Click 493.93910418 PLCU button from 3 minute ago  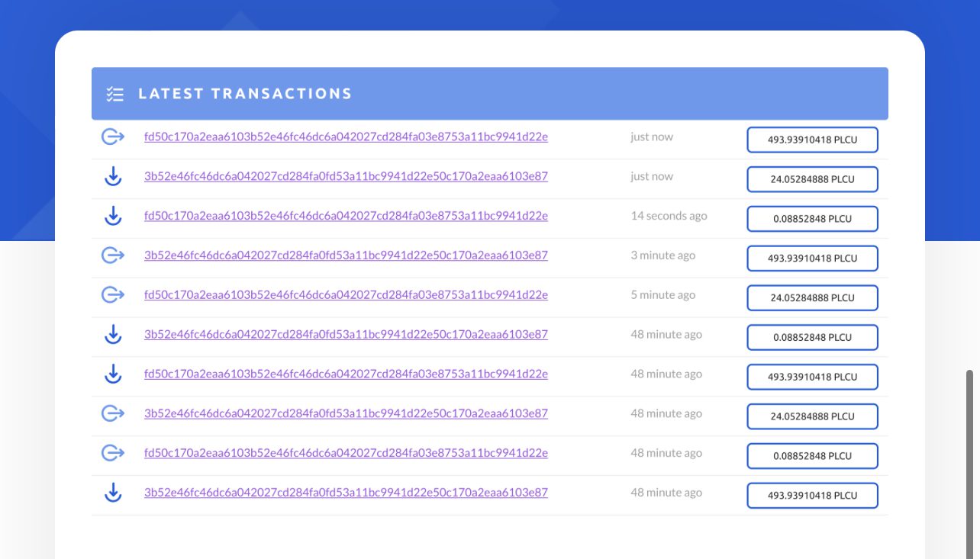click(x=812, y=259)
